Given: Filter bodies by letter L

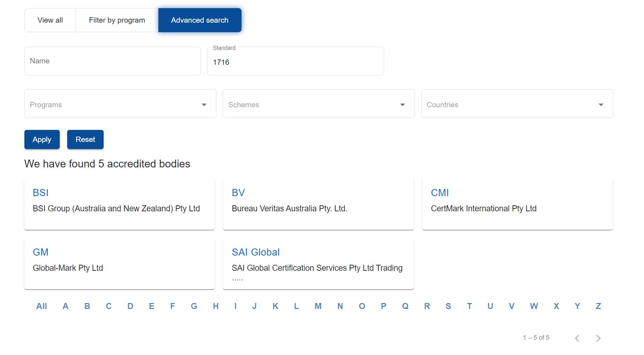Looking at the screenshot, I should (297, 306).
